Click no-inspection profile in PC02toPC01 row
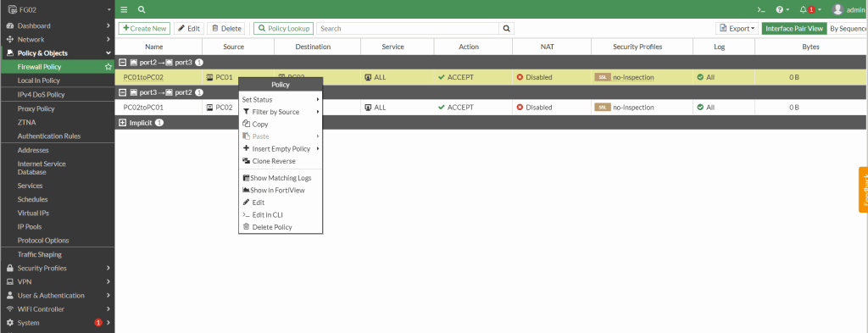Viewport: 868px width, 333px height. click(633, 108)
